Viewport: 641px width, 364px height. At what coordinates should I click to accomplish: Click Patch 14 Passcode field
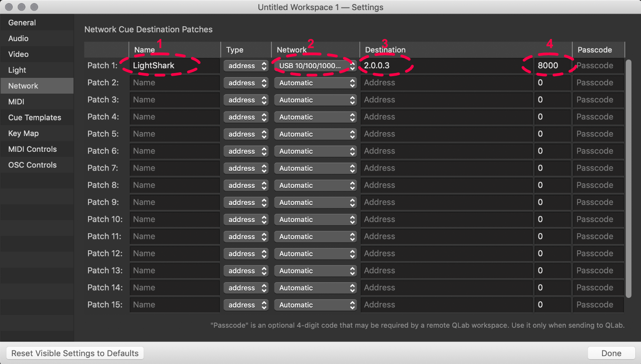[598, 287]
